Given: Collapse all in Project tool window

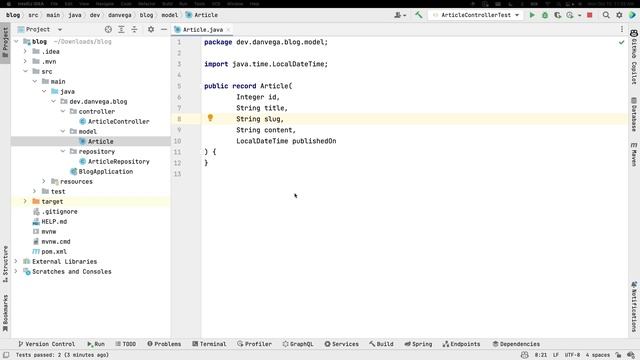Looking at the screenshot, I should coord(134,29).
